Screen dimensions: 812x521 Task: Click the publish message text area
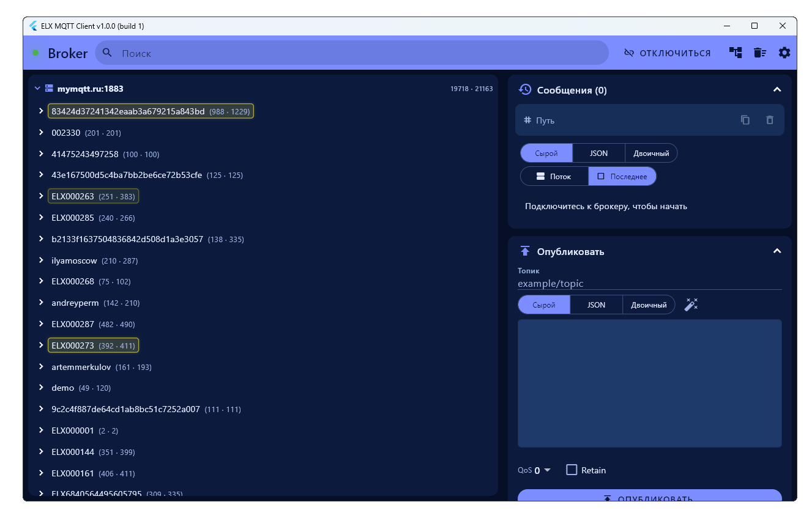(x=650, y=383)
